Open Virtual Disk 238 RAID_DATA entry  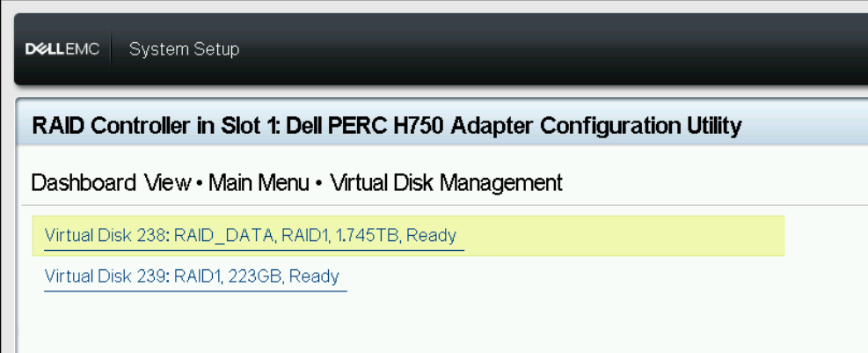(x=251, y=236)
